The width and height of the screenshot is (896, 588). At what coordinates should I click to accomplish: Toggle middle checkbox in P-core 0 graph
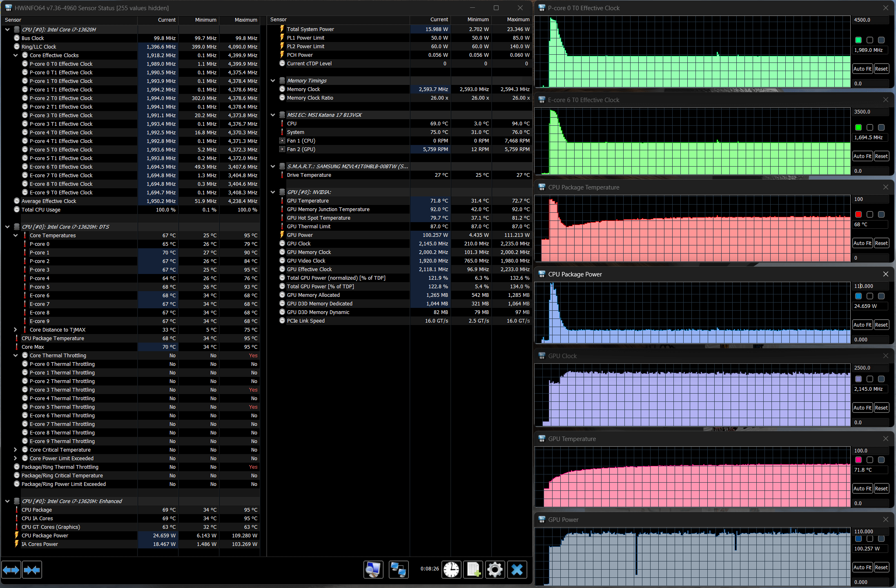click(x=870, y=40)
